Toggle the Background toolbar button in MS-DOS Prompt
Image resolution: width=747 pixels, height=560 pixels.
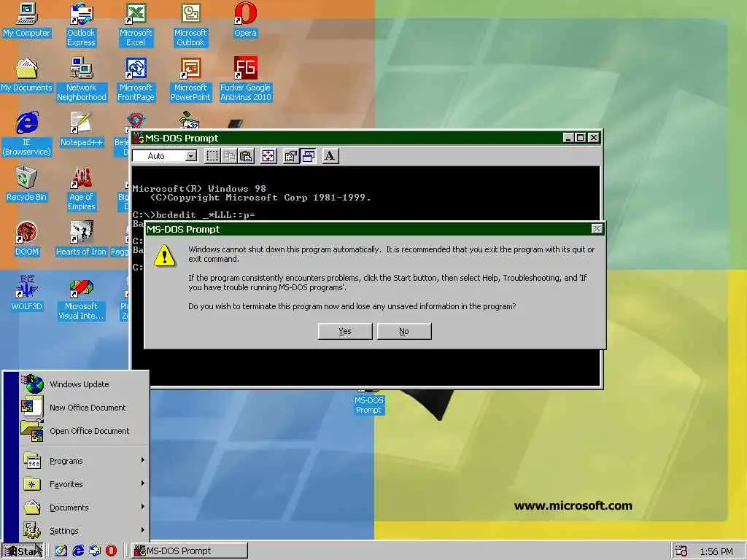click(308, 156)
